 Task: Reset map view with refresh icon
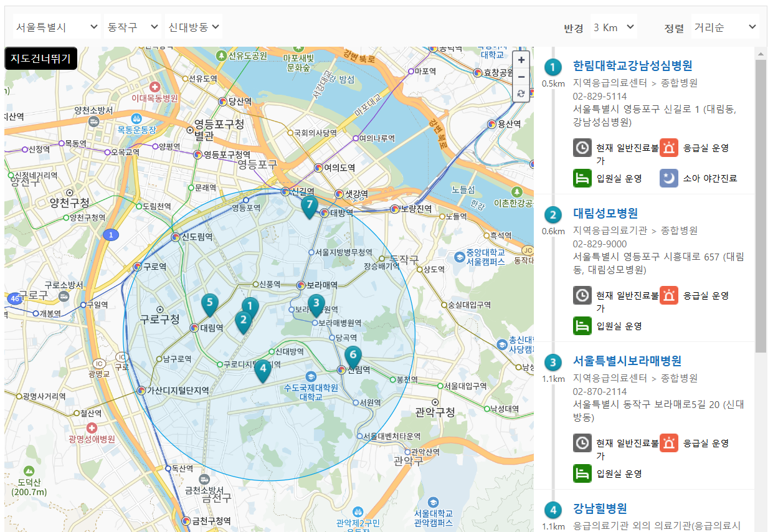521,93
